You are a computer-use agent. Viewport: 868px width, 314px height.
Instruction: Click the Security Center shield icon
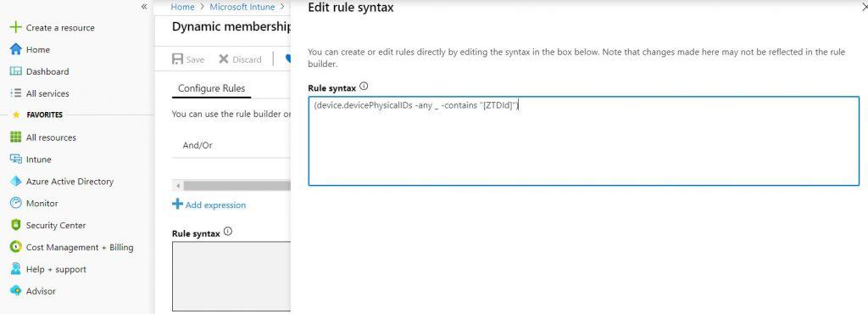coord(16,225)
